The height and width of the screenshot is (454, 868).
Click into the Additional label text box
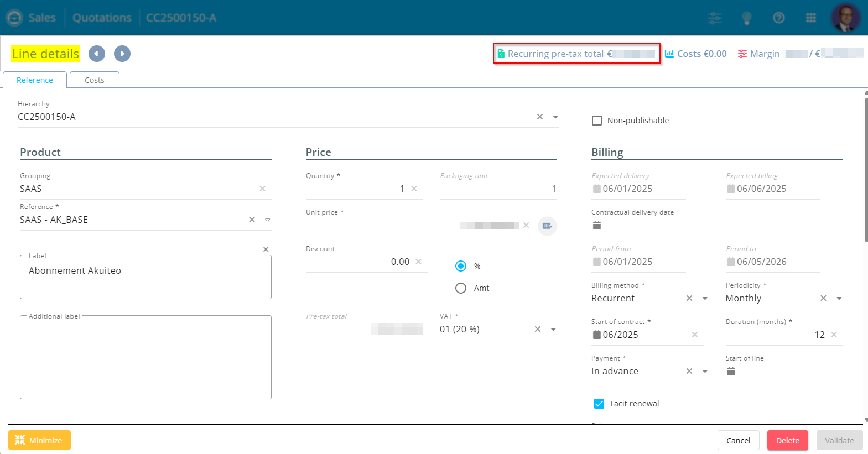coord(145,358)
